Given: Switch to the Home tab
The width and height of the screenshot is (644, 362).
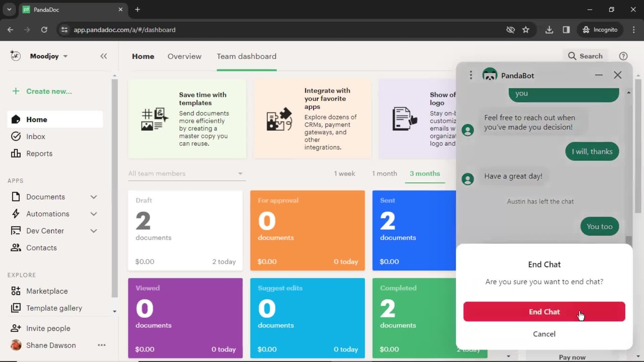Looking at the screenshot, I should coord(143,56).
